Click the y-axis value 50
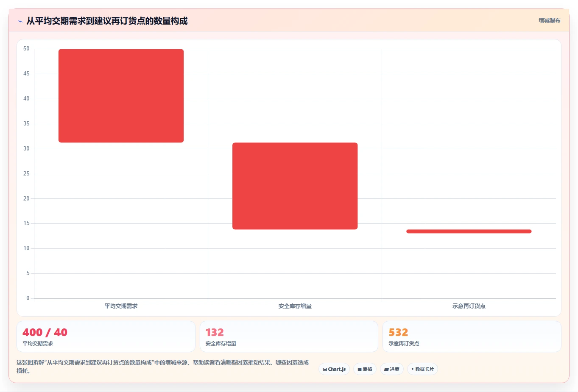The image size is (578, 392). 26,49
